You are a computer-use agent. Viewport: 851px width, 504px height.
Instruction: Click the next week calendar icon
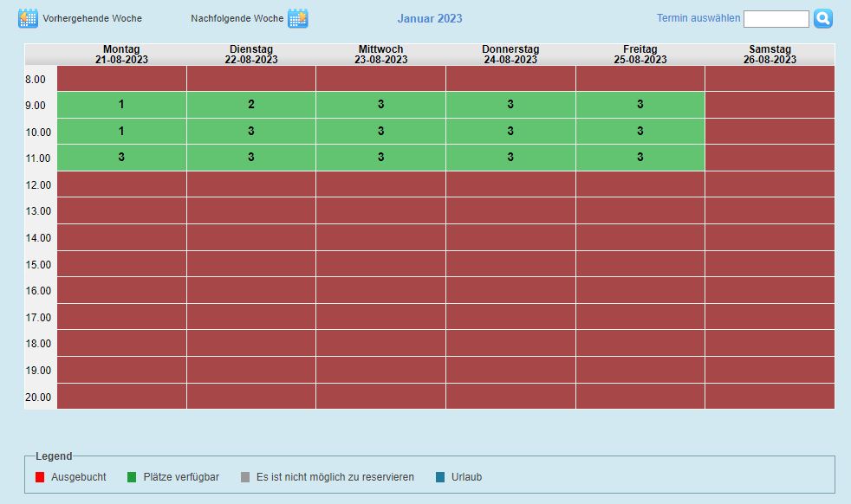(x=298, y=18)
